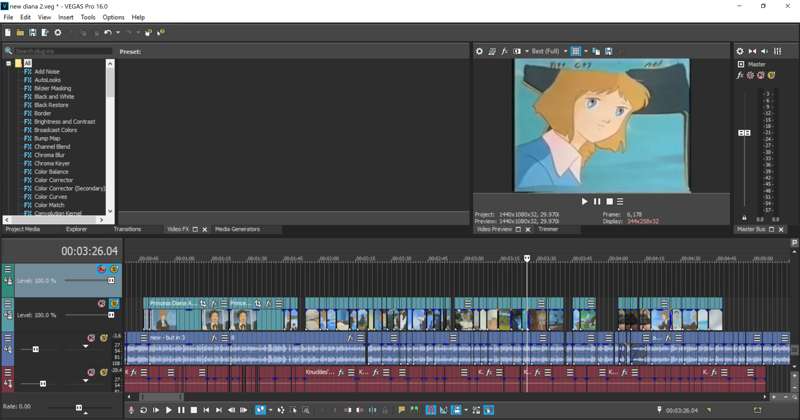Image resolution: width=800 pixels, height=420 pixels.
Task: Open Video Preview project video properties gear
Action: point(479,51)
